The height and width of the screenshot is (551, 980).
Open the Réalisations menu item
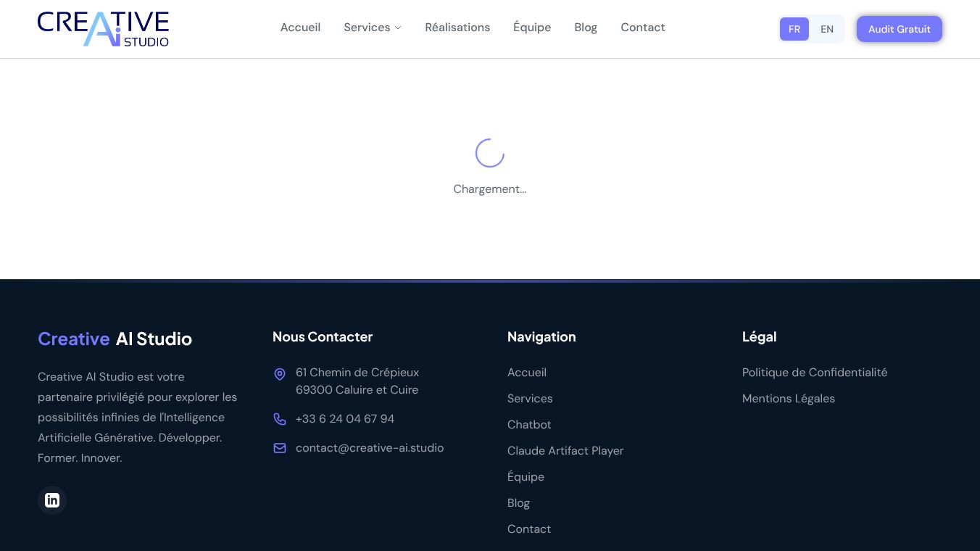457,28
